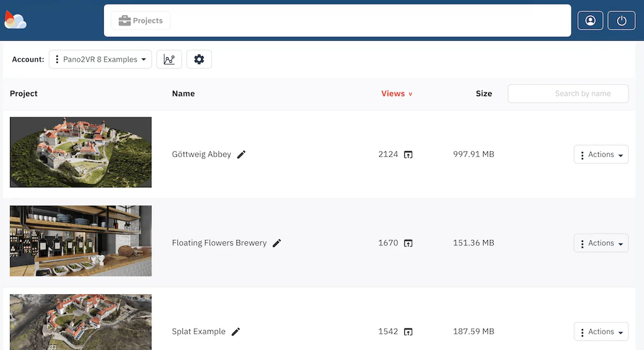The height and width of the screenshot is (350, 644).
Task: Click the Floating Flowers Brewery name
Action: (219, 243)
